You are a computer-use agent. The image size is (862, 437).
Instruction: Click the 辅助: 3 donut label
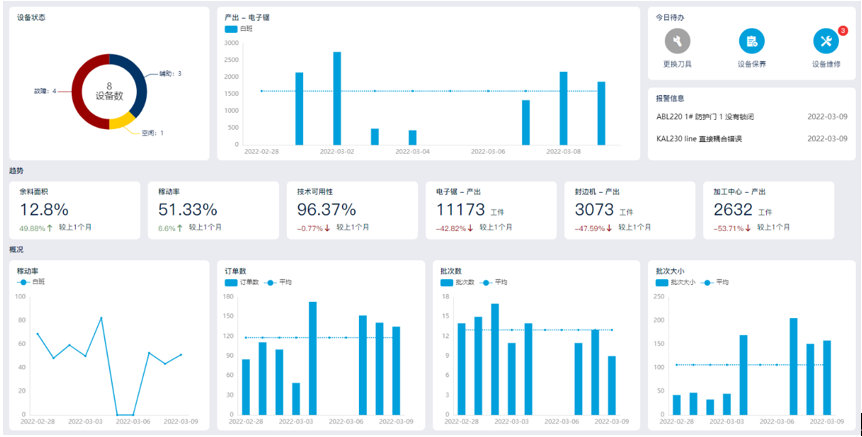[170, 74]
